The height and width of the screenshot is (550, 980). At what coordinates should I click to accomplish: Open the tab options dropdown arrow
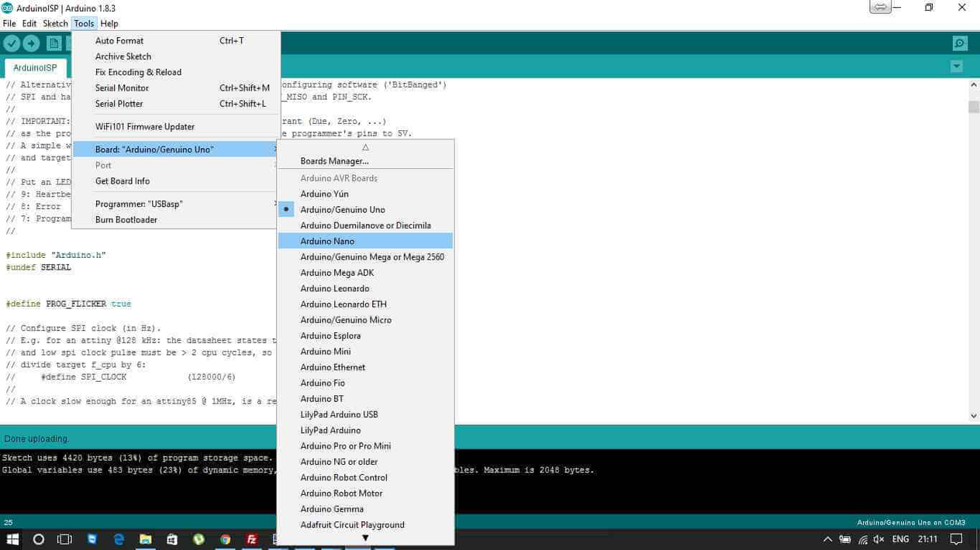[956, 67]
